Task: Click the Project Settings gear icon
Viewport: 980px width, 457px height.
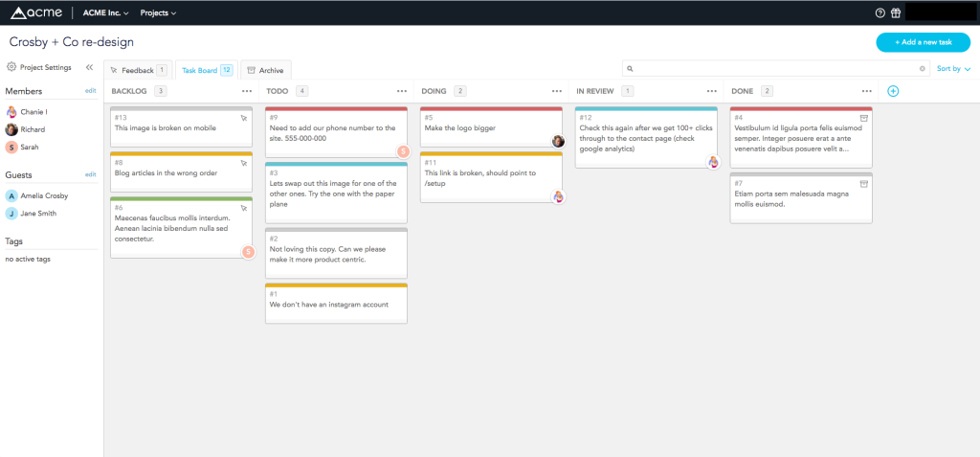Action: (x=11, y=67)
